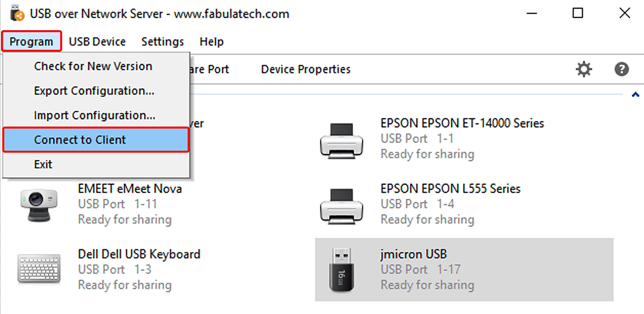Click the Dell USB Keyboard icon
This screenshot has height=314, width=644.
(x=38, y=270)
